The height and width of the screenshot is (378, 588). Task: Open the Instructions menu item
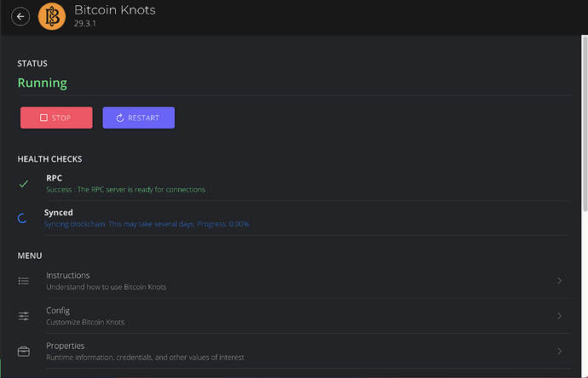point(294,281)
